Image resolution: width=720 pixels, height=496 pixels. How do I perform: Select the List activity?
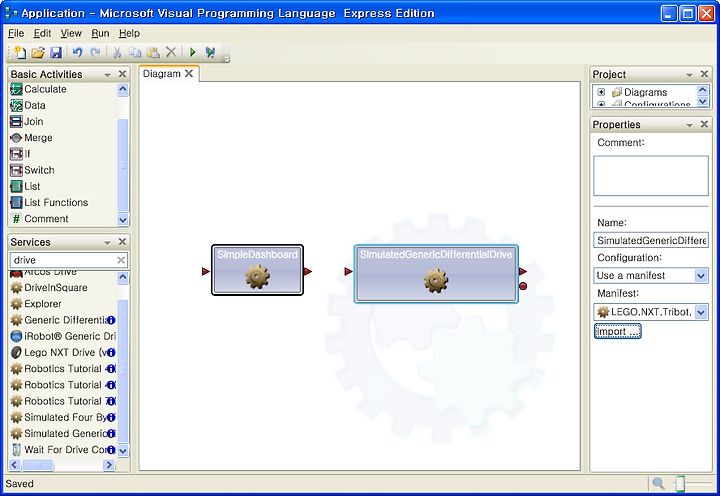click(25, 186)
